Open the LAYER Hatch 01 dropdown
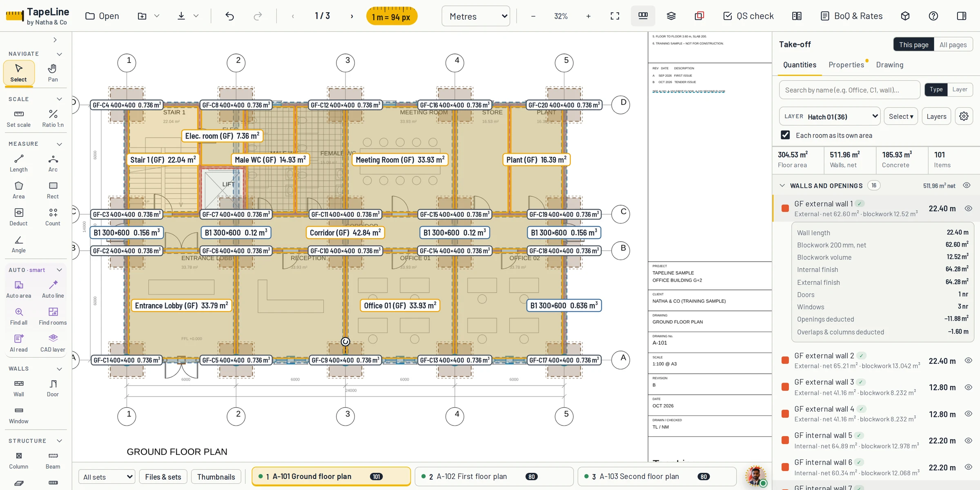Viewport: 980px width, 490px height. coord(829,116)
